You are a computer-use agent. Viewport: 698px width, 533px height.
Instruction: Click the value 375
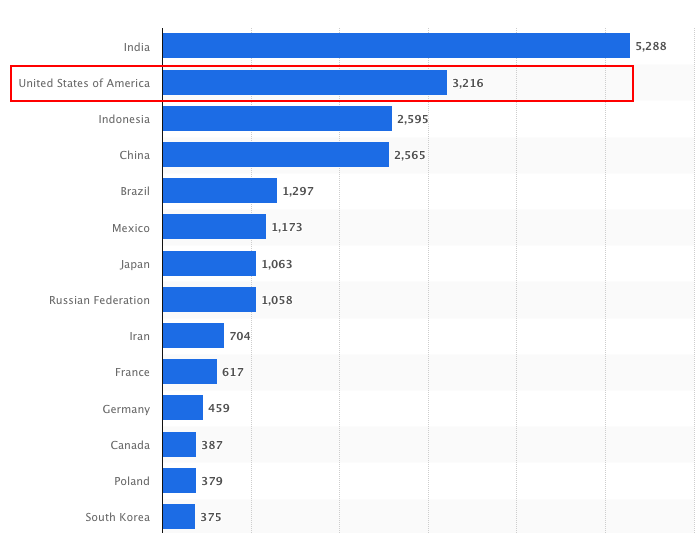(211, 517)
